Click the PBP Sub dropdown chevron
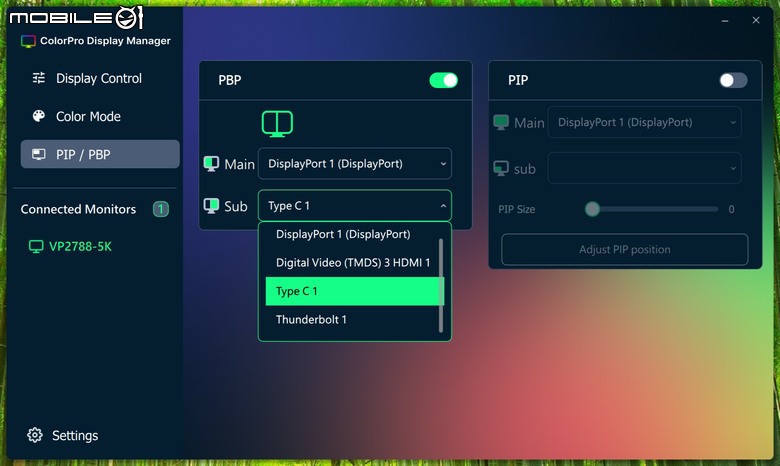The width and height of the screenshot is (780, 466). click(x=443, y=206)
